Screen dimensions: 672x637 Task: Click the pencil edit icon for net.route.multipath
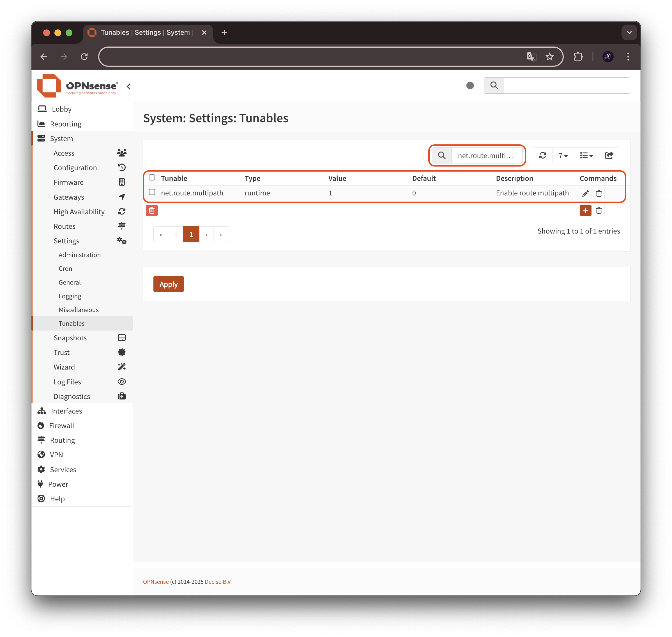click(585, 193)
